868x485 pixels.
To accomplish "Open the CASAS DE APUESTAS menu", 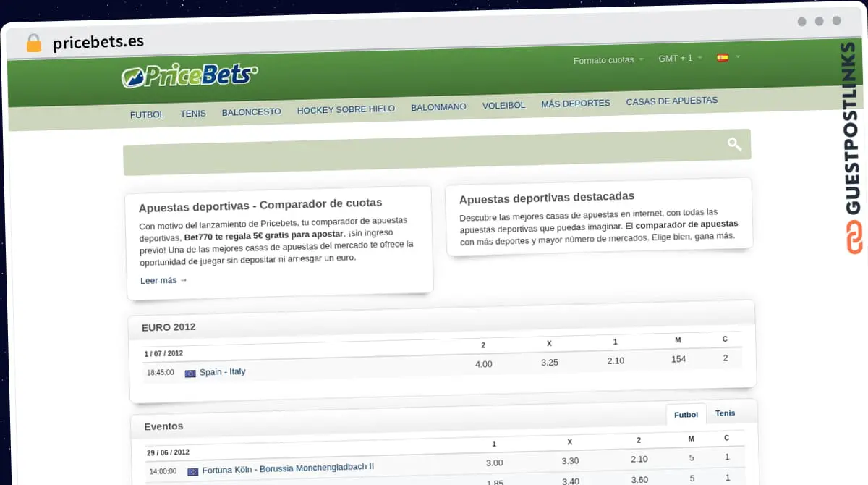I will click(671, 101).
